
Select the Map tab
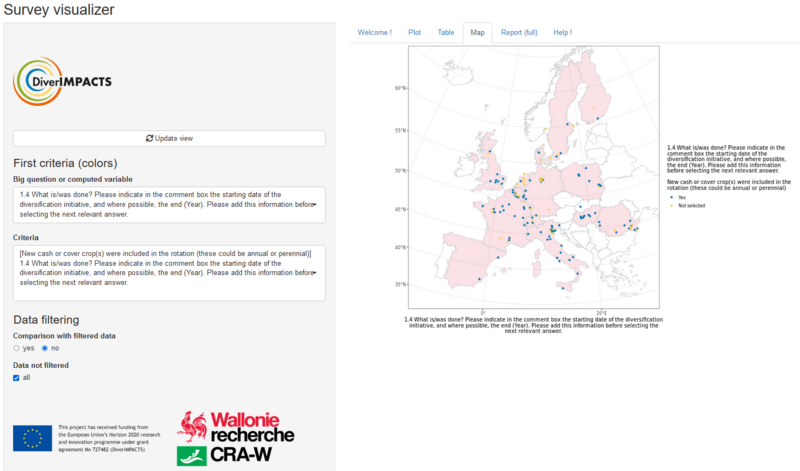tap(477, 32)
